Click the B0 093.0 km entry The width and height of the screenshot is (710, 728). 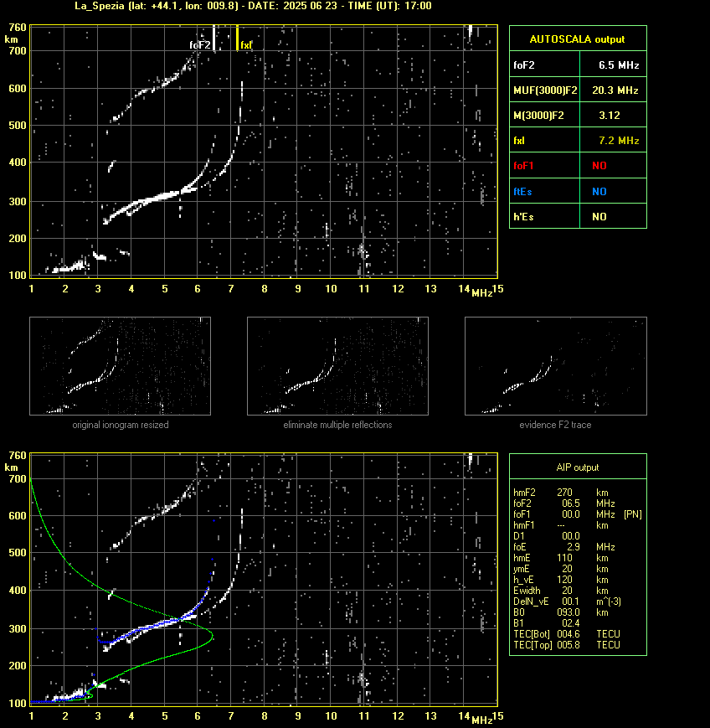[x=561, y=612]
